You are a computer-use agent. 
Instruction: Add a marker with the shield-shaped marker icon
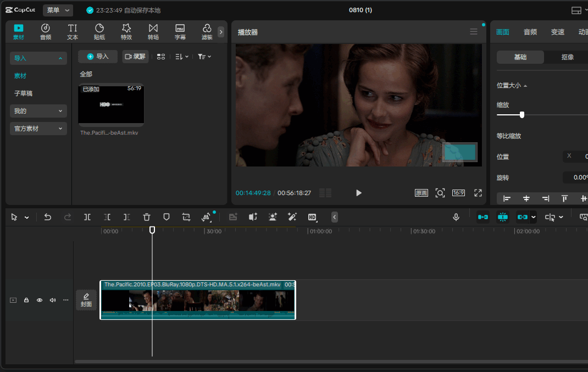(x=167, y=217)
